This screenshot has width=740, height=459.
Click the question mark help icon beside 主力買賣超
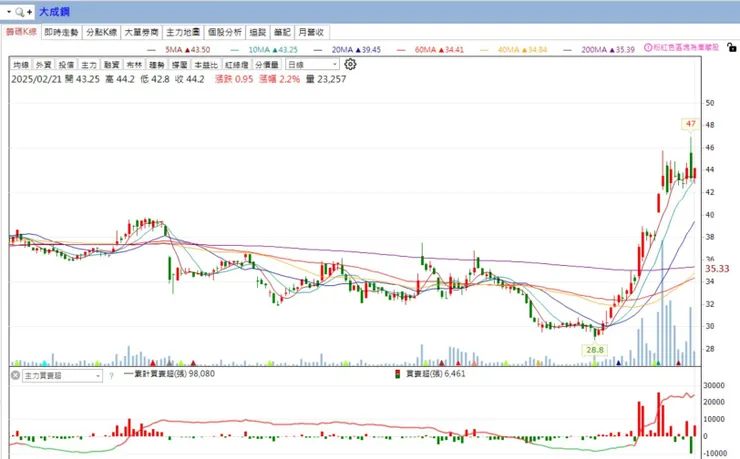[x=111, y=376]
